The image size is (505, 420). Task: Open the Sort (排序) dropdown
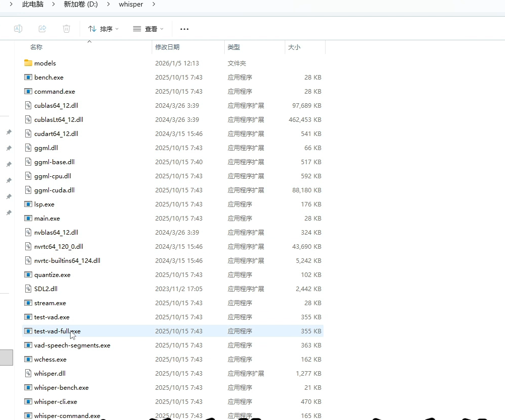(103, 29)
